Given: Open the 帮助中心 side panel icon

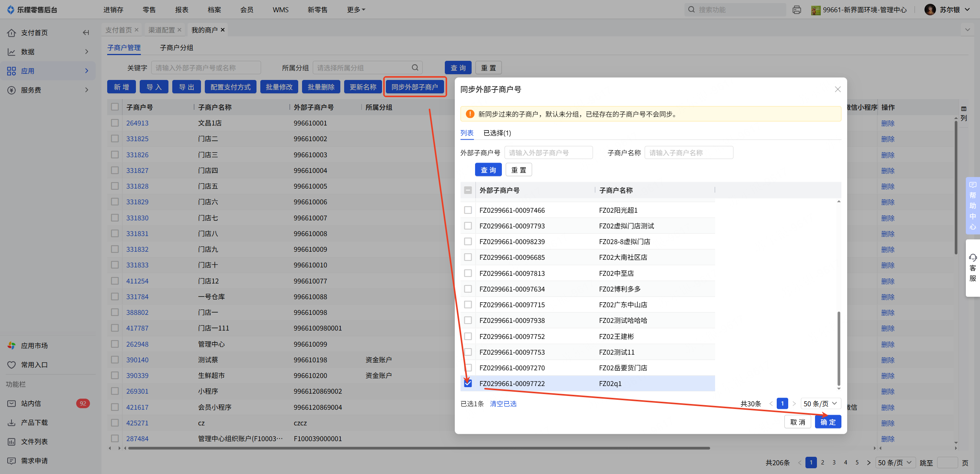Looking at the screenshot, I should click(x=973, y=185).
